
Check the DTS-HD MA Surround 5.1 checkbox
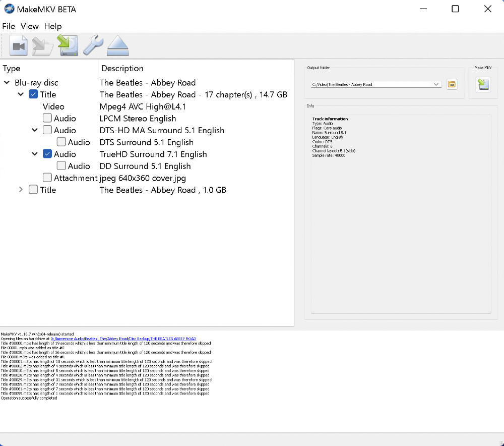47,130
